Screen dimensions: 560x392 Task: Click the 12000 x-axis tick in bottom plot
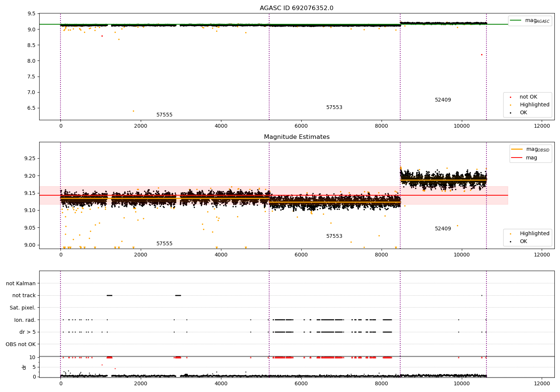coord(542,383)
